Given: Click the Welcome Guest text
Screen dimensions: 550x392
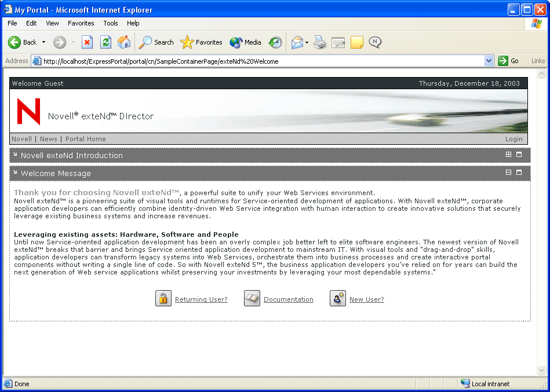Looking at the screenshot, I should (38, 83).
